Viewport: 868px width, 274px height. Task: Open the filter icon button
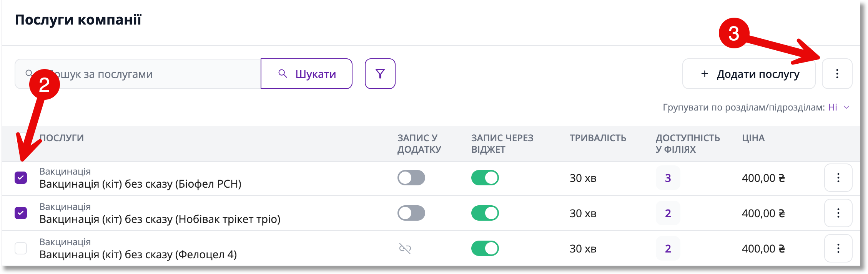[x=380, y=74]
